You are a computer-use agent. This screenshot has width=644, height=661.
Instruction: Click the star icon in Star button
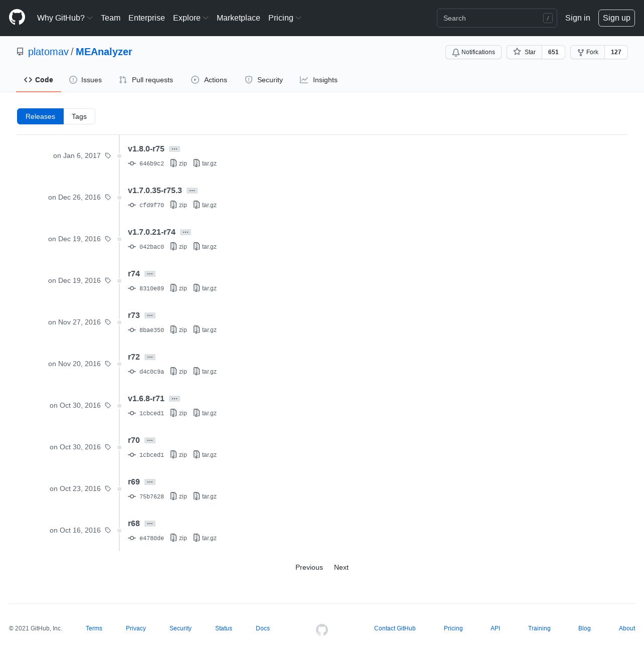click(x=517, y=52)
